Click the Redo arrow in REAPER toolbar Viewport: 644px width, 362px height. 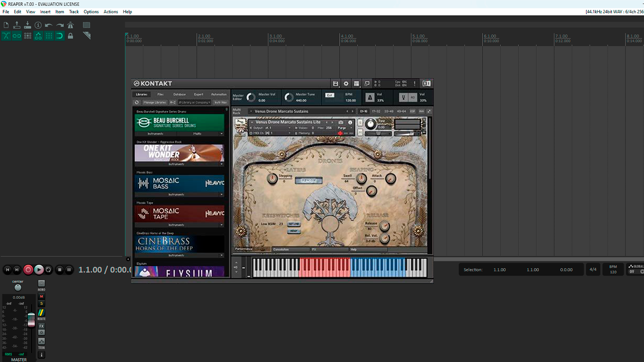(60, 25)
